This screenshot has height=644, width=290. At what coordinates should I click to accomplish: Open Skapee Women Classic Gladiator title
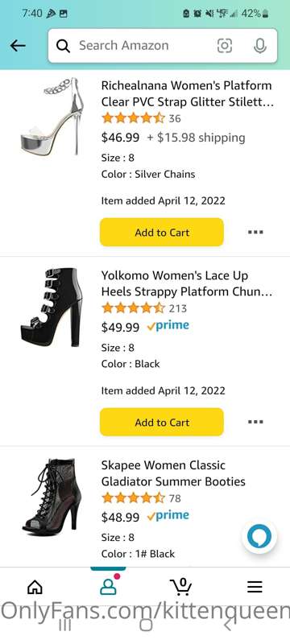tap(173, 473)
